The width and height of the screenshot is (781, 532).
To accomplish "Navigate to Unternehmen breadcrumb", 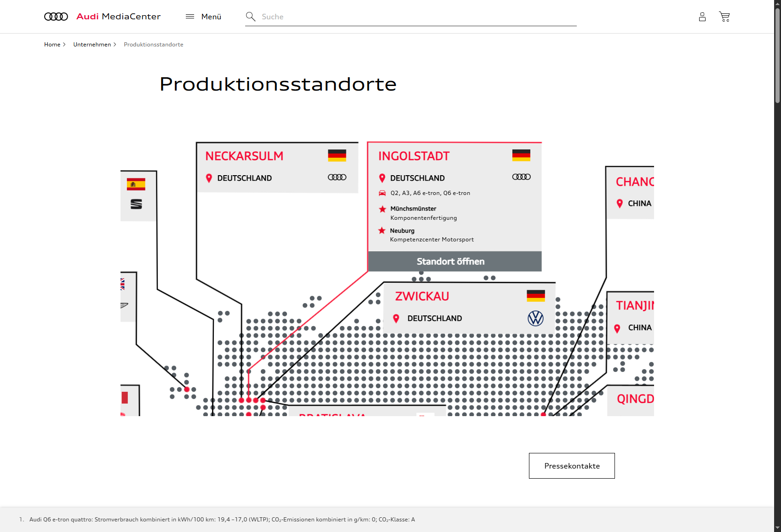I will click(92, 45).
